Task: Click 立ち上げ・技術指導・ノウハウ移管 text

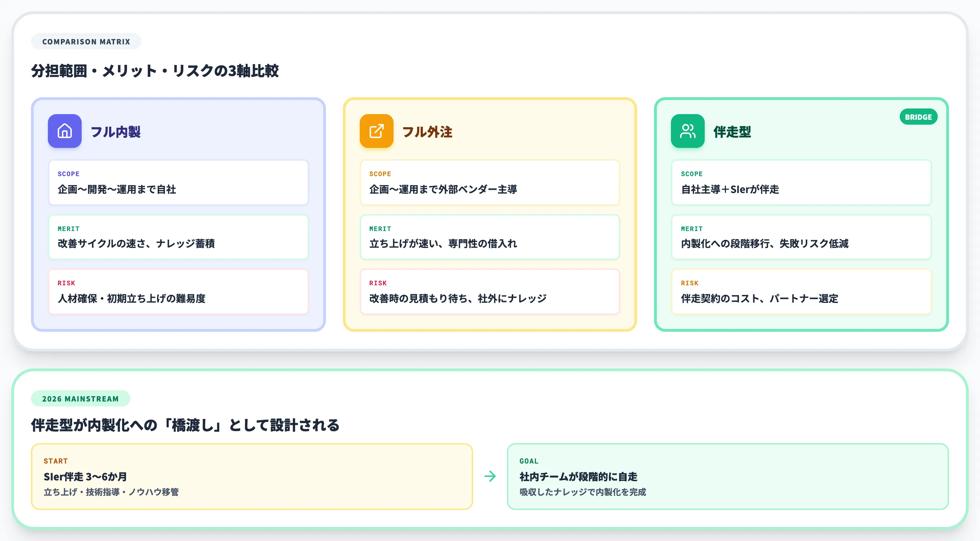Action: (x=111, y=492)
